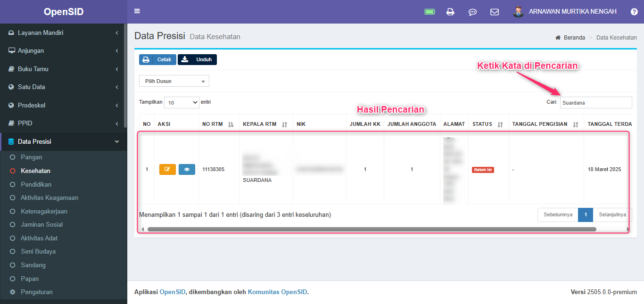The height and width of the screenshot is (304, 644).
Task: Expand Satu Data menu chevron
Action: click(x=116, y=87)
